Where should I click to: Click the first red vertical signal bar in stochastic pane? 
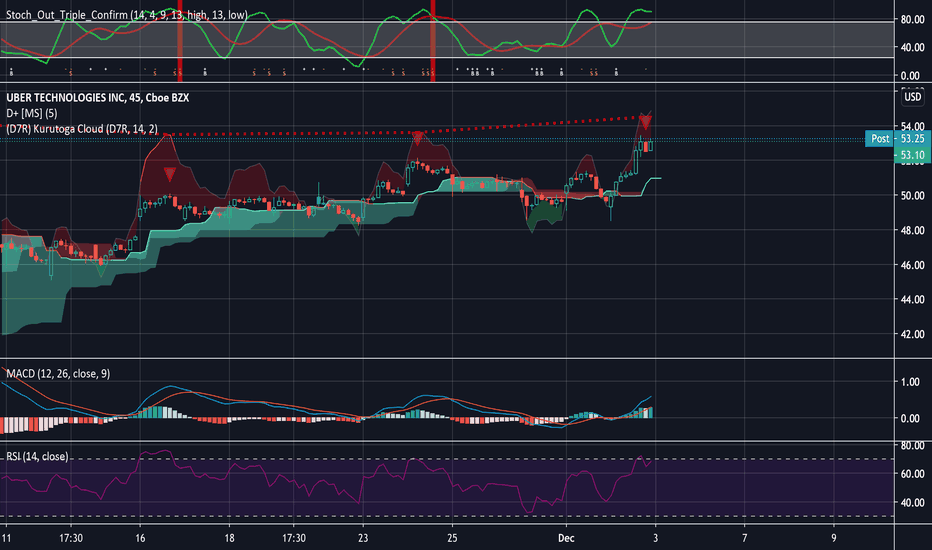click(180, 40)
